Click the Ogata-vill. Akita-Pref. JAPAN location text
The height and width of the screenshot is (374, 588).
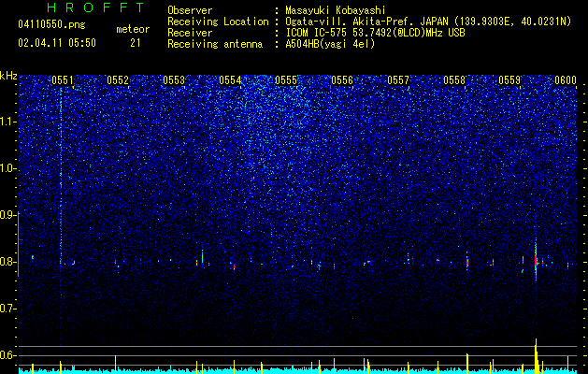coord(366,22)
